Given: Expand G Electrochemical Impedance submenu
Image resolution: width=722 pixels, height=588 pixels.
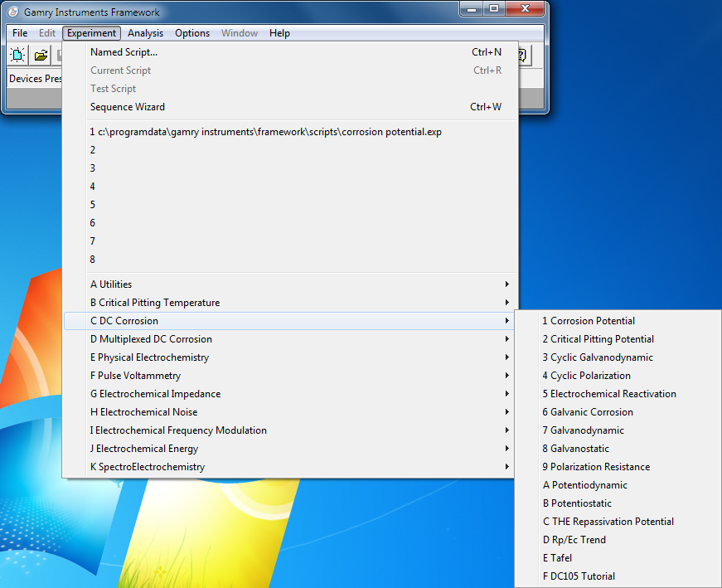Looking at the screenshot, I should [289, 394].
